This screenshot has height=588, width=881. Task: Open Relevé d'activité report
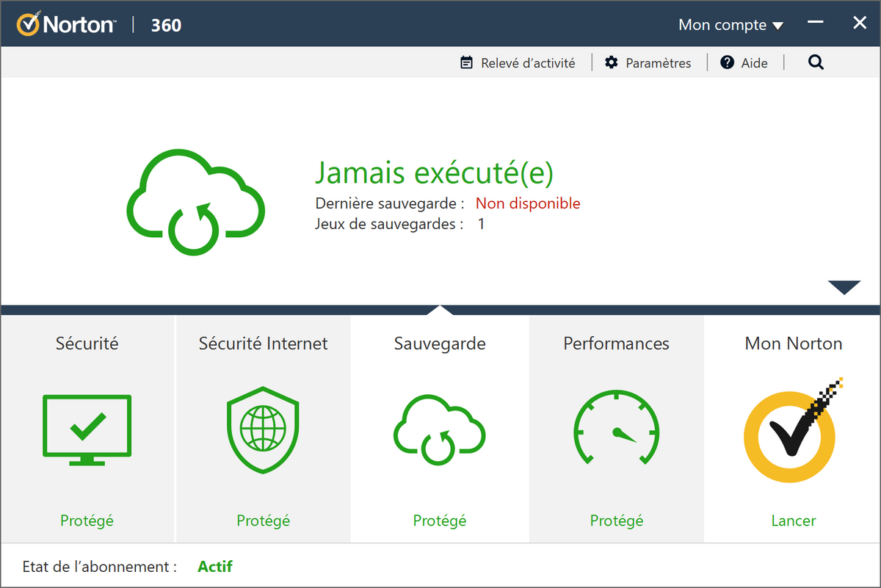tap(518, 63)
